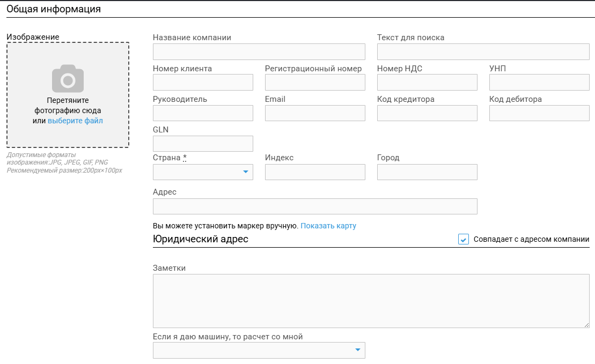Viewport: 595px width, 364px height.
Task: Click the 'УНП' input field
Action: click(x=539, y=83)
